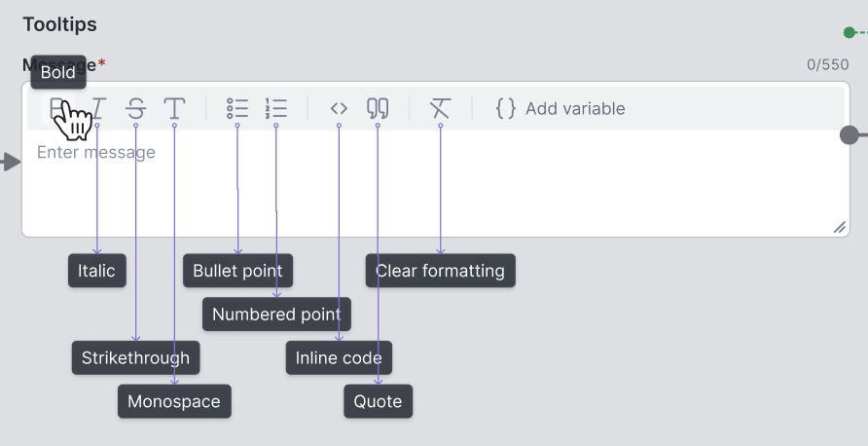
Task: Click the "Numbered point" tooltip label
Action: coord(276,315)
